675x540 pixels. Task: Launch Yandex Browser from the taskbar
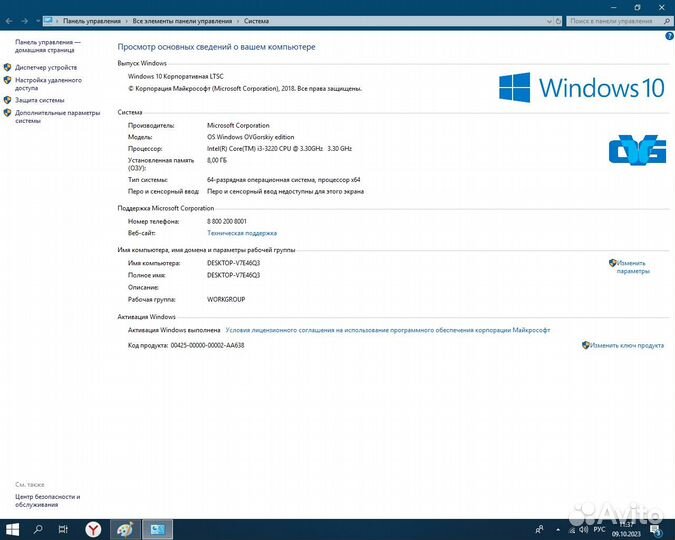point(93,529)
